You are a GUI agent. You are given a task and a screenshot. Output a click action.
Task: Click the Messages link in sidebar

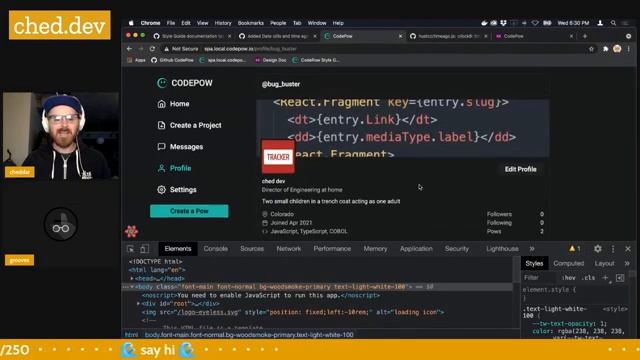[x=186, y=147]
